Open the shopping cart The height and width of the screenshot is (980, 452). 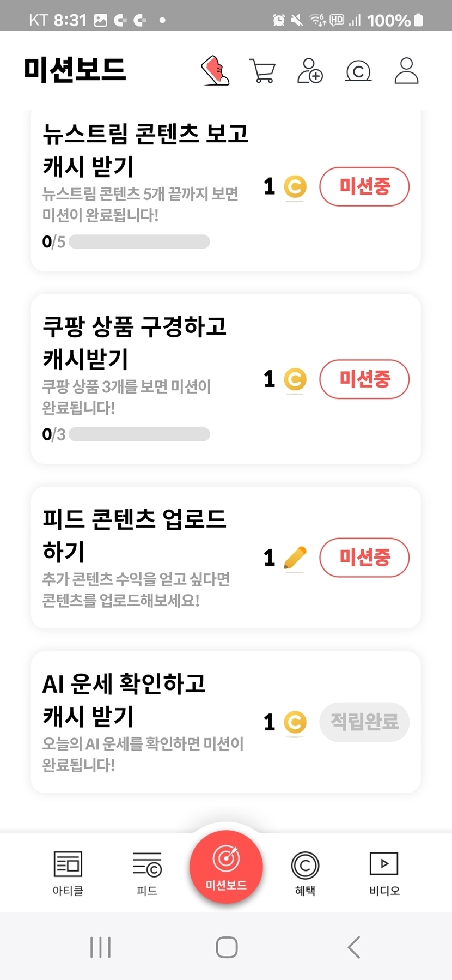[x=262, y=70]
